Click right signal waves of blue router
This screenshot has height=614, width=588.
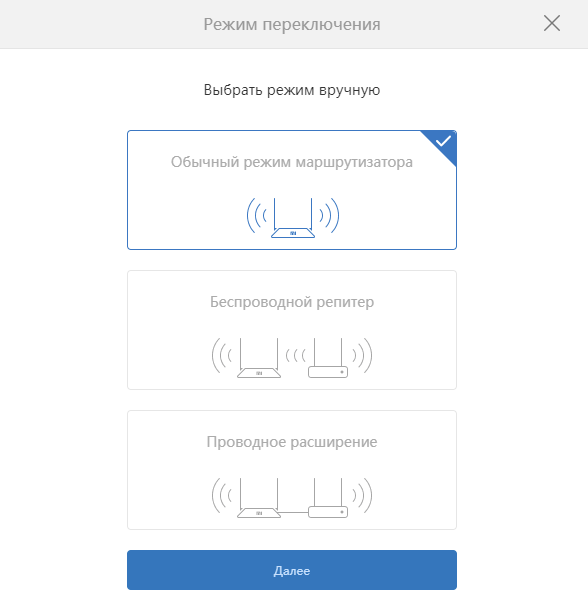click(329, 215)
